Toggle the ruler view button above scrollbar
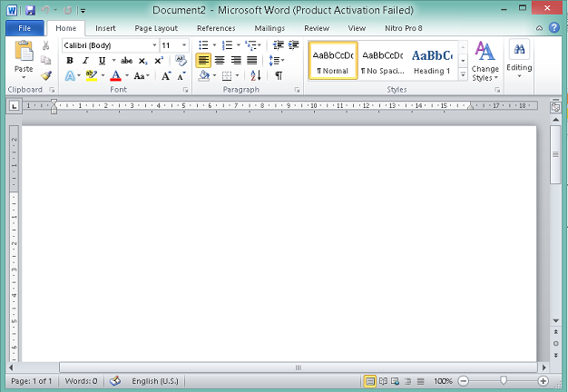 coord(554,107)
